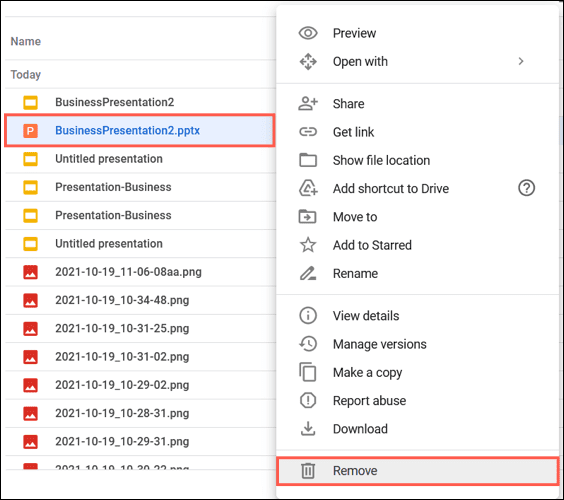Click the help question mark beside Add shortcut

[x=526, y=188]
